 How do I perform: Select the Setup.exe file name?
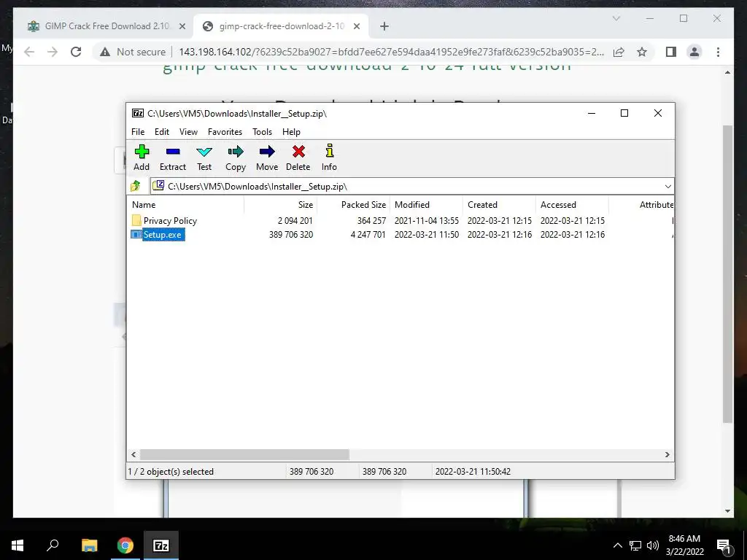[163, 234]
